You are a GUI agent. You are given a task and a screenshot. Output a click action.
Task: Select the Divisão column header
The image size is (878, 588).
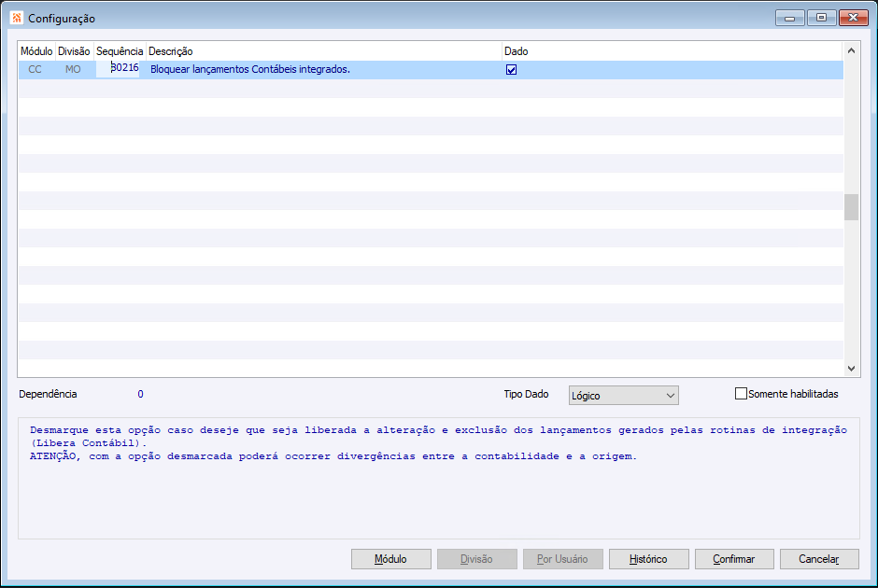point(74,51)
